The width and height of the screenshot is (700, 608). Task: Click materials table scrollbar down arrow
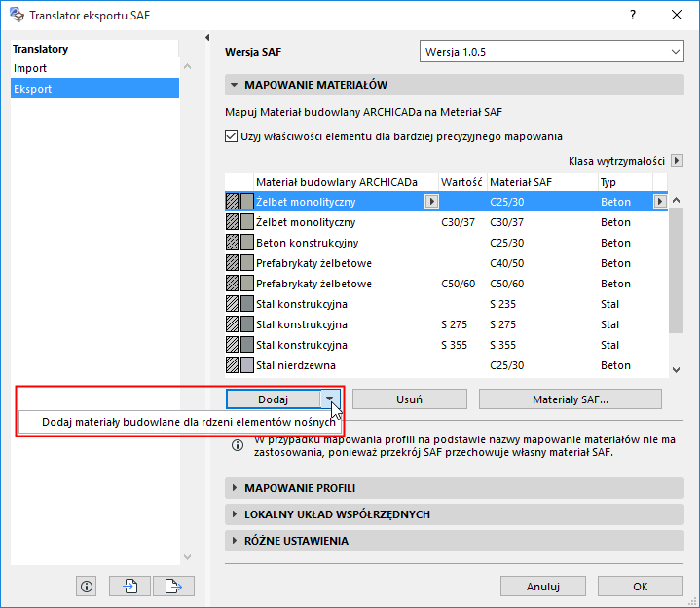click(676, 370)
